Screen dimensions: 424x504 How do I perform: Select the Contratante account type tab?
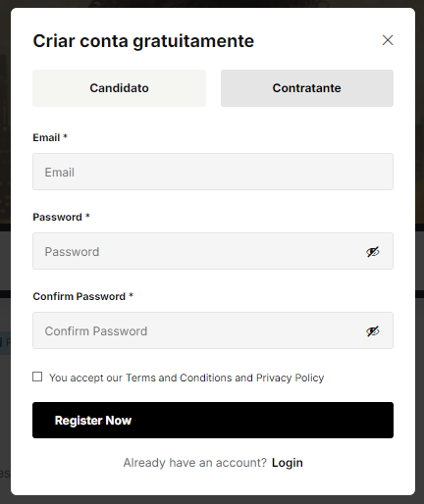pos(307,88)
